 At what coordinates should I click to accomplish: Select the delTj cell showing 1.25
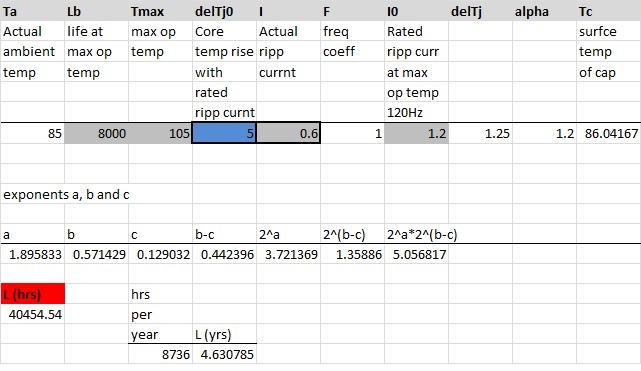480,133
